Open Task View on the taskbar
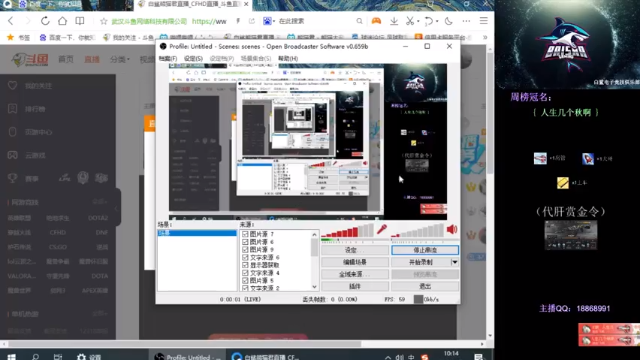Viewport: 640px width, 360px height. [x=58, y=357]
